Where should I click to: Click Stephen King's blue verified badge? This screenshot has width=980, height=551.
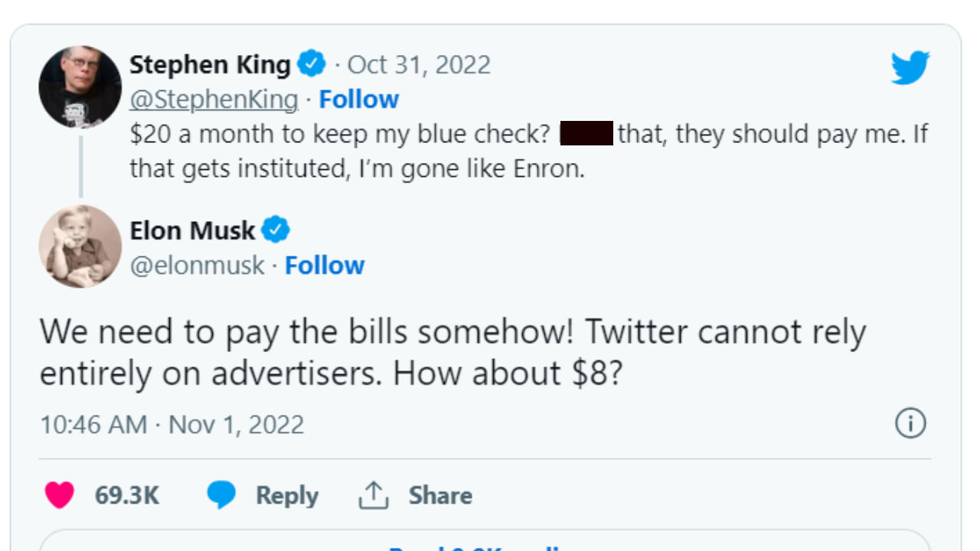312,64
